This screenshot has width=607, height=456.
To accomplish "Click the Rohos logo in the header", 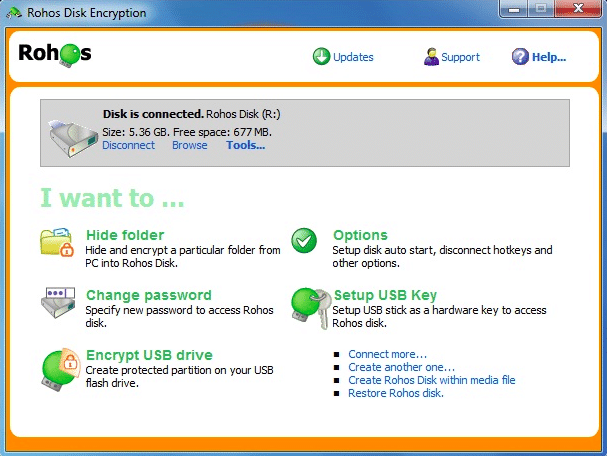I will point(55,54).
